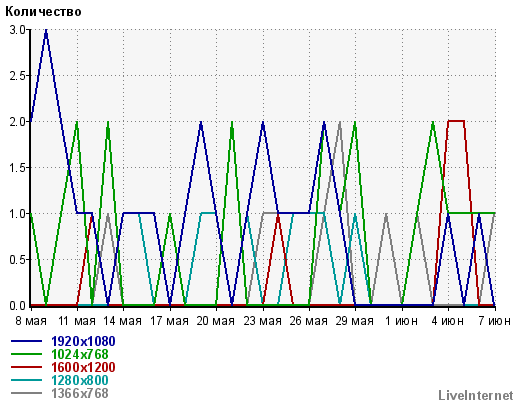This screenshot has height=405, width=520.
Task: Click the blue 1920x1080 legend line
Action: (x=26, y=341)
